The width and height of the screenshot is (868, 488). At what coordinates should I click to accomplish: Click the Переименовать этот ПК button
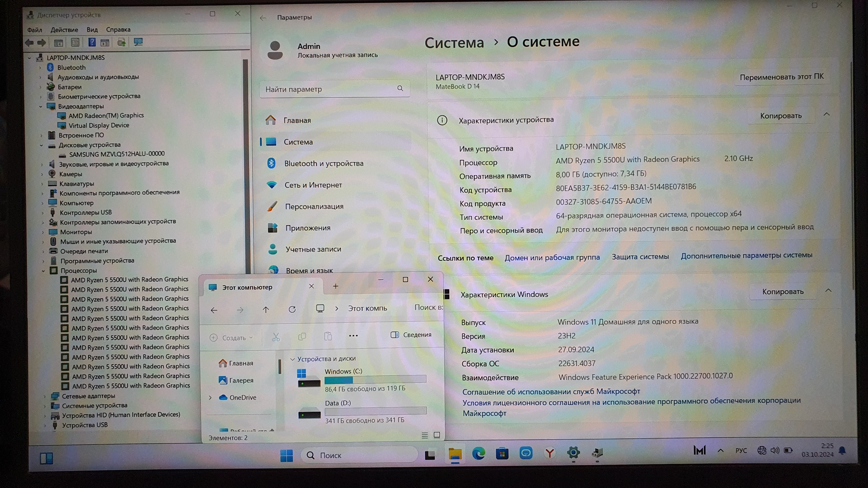click(781, 77)
